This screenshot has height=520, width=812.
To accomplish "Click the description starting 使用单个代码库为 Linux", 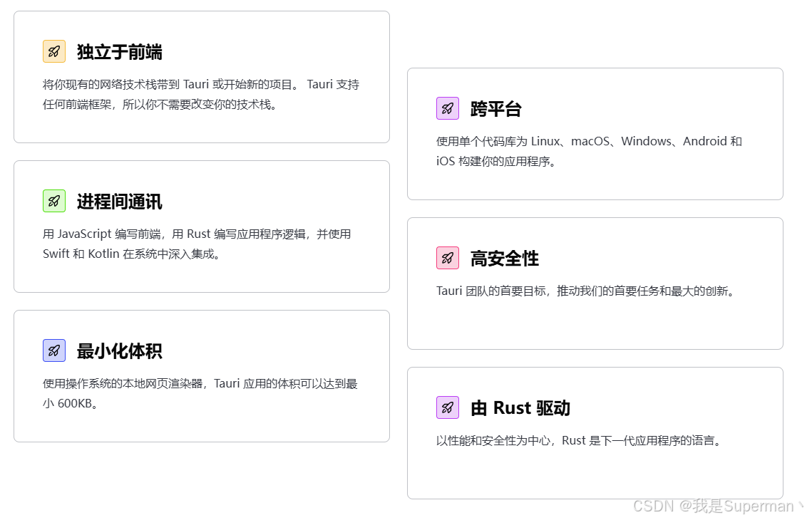I will pyautogui.click(x=590, y=151).
